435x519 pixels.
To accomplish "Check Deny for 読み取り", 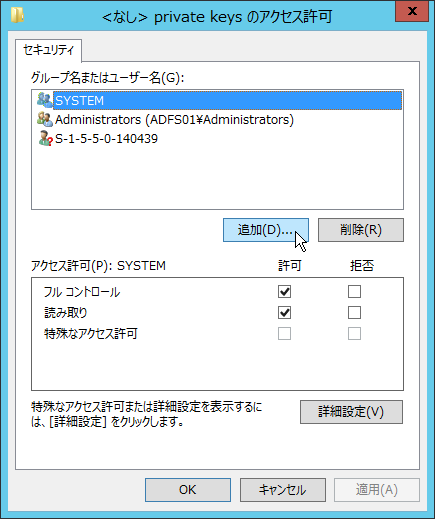I will (x=354, y=312).
